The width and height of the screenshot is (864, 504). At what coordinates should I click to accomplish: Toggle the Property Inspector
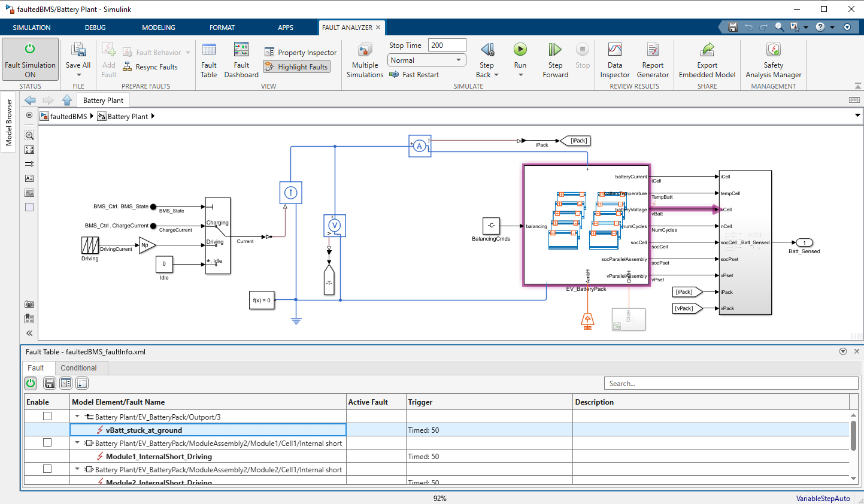point(301,53)
